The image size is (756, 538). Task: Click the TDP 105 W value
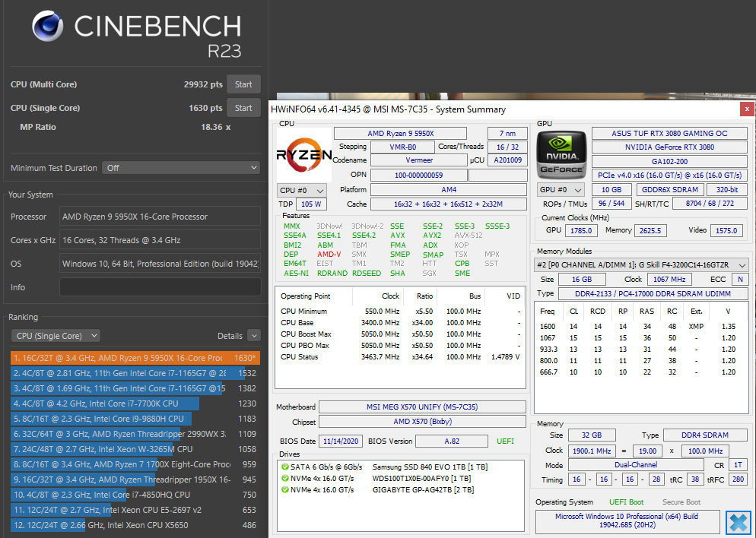[x=311, y=204]
